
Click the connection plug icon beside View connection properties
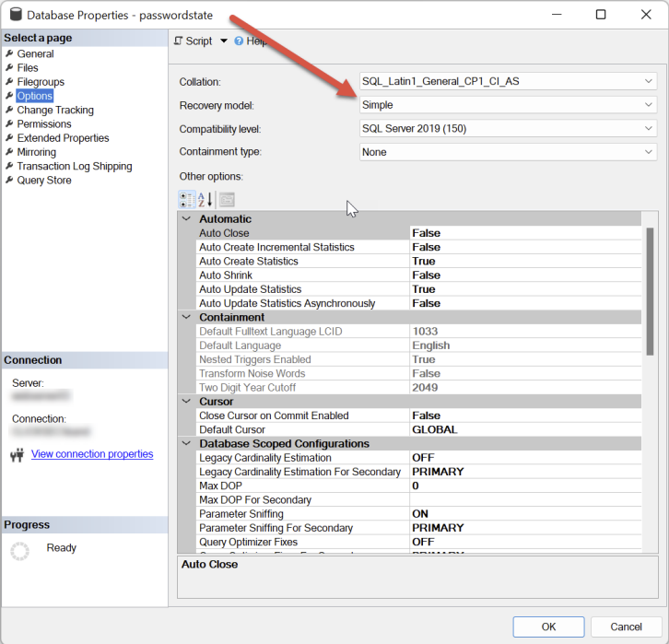tap(18, 455)
